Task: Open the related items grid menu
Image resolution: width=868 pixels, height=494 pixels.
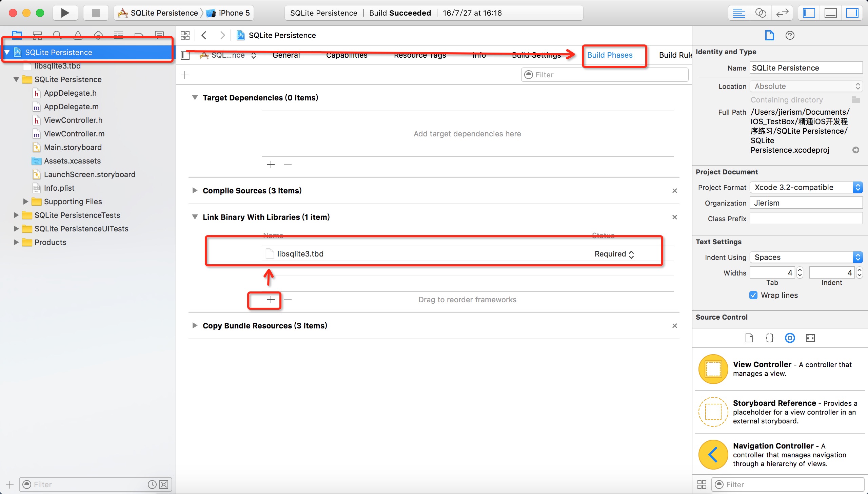Action: (185, 35)
